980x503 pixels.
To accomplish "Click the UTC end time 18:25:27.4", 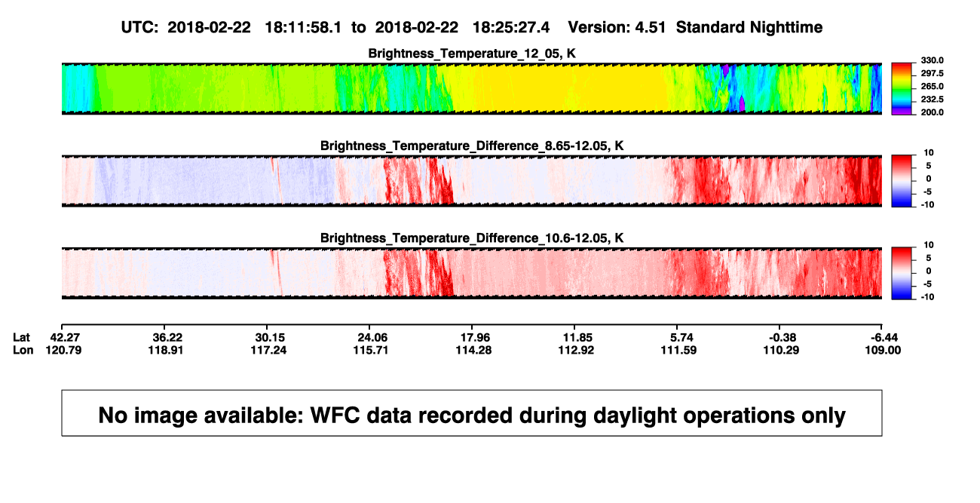I will [511, 28].
